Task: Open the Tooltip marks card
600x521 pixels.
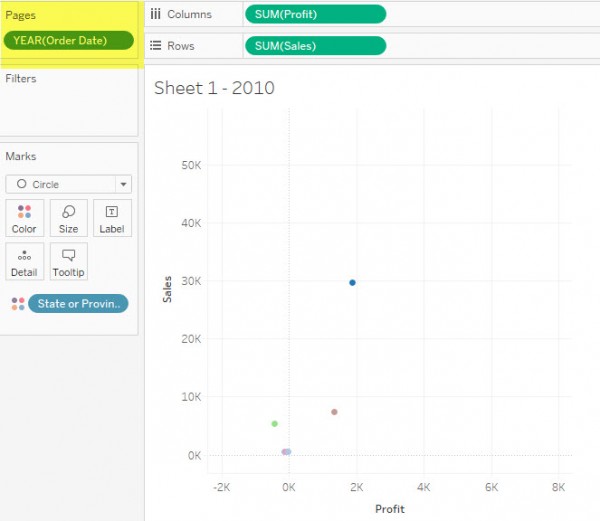Action: coord(68,262)
